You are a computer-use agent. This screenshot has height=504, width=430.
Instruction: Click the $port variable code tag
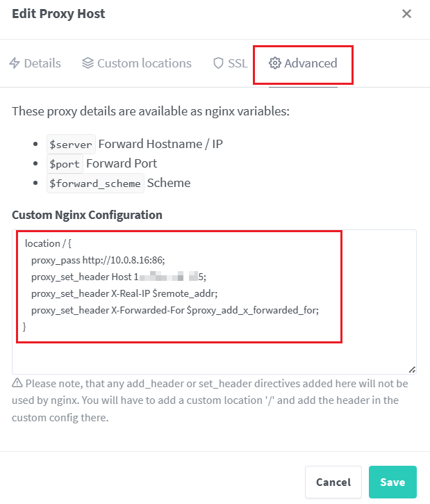click(65, 164)
